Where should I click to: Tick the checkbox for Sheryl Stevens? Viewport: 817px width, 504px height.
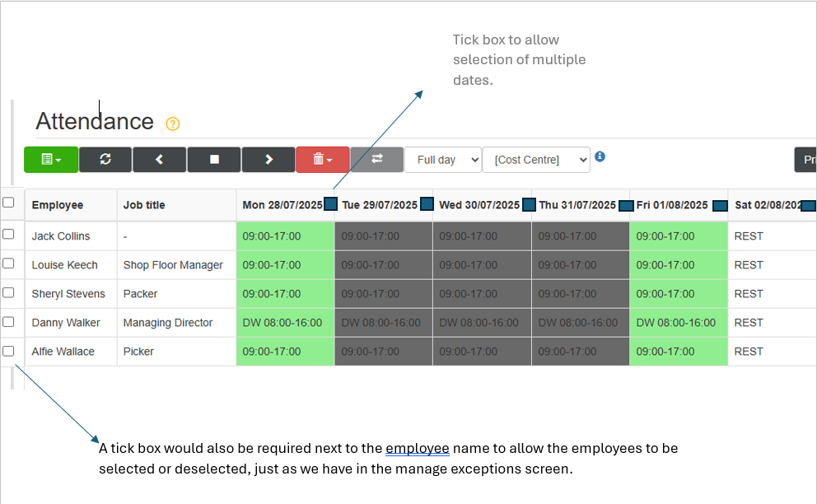click(x=8, y=292)
